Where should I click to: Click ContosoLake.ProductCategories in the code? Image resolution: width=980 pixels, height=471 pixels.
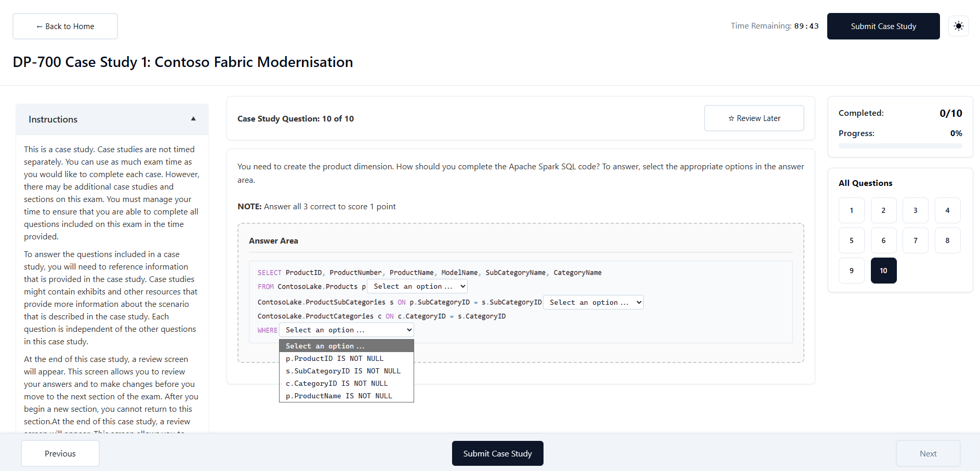tap(315, 316)
